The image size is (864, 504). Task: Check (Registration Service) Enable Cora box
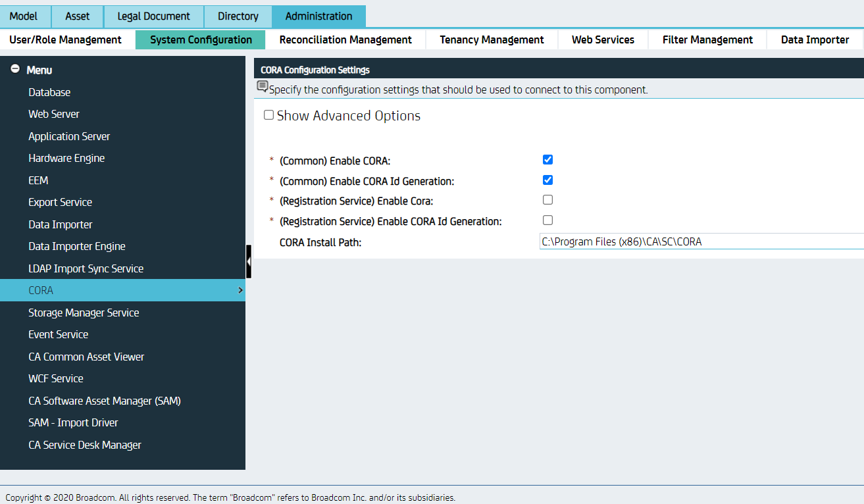coord(547,200)
